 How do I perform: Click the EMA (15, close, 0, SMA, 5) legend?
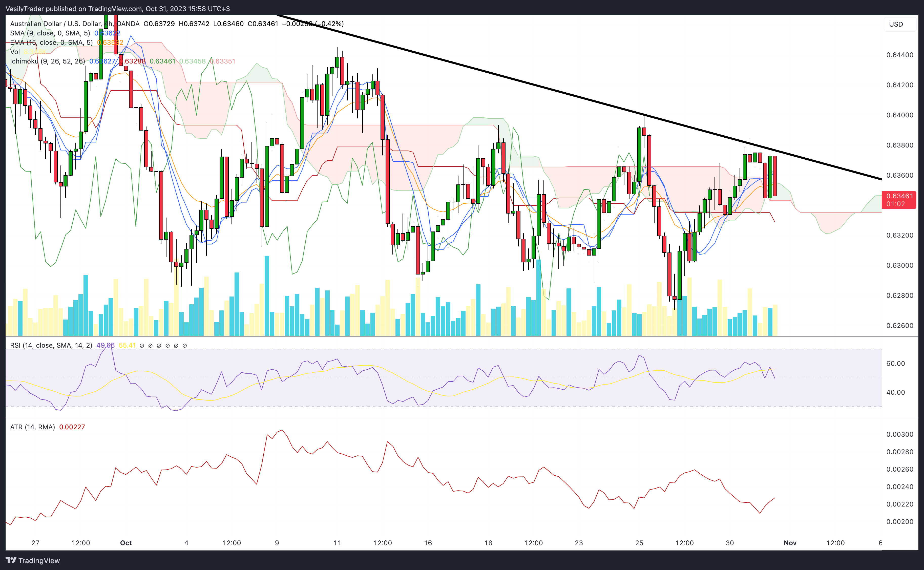click(51, 43)
